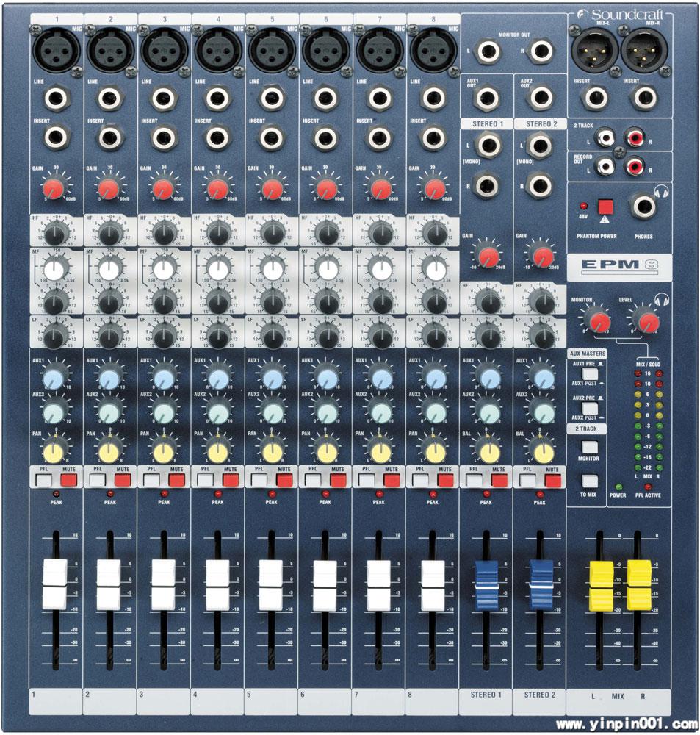Select Stereo 2 R input jack

pos(540,185)
